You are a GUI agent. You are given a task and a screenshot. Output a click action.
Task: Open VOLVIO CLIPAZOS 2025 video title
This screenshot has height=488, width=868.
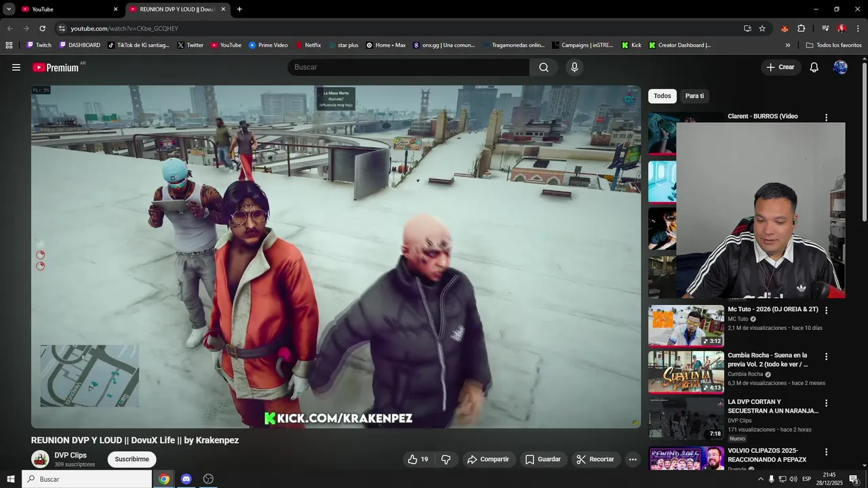pyautogui.click(x=767, y=455)
